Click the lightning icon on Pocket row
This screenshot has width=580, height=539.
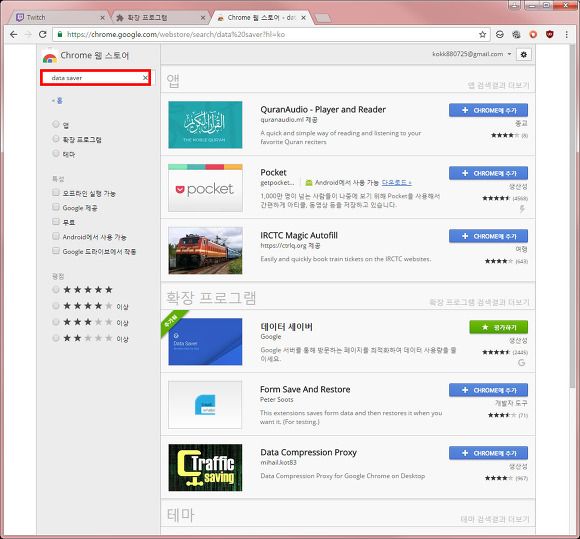(x=522, y=209)
